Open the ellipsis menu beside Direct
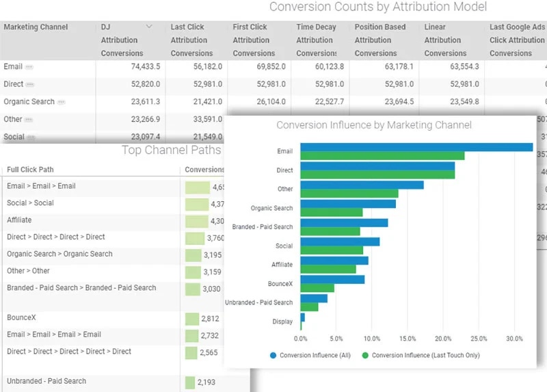 (30, 84)
